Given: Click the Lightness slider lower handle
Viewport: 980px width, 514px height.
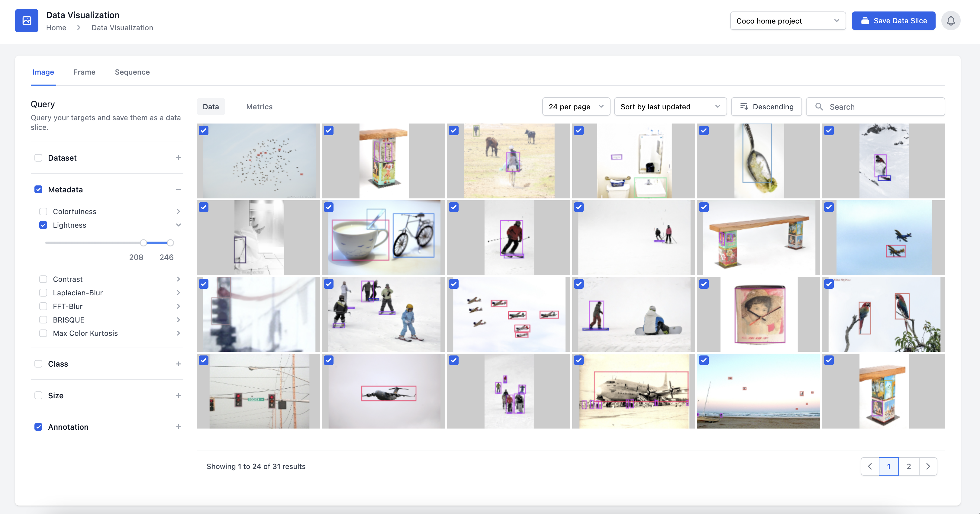Looking at the screenshot, I should (143, 243).
